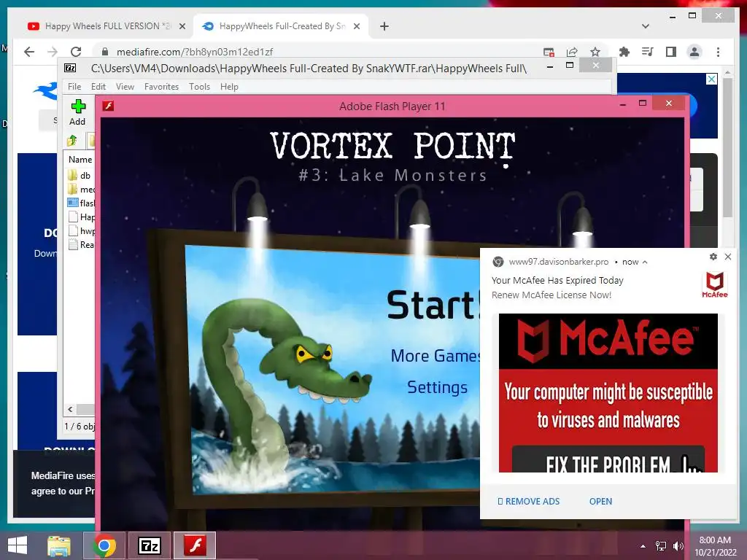Click the 7-Zip horizontal scrollbar left arrow
The width and height of the screenshot is (747, 560).
(71, 409)
